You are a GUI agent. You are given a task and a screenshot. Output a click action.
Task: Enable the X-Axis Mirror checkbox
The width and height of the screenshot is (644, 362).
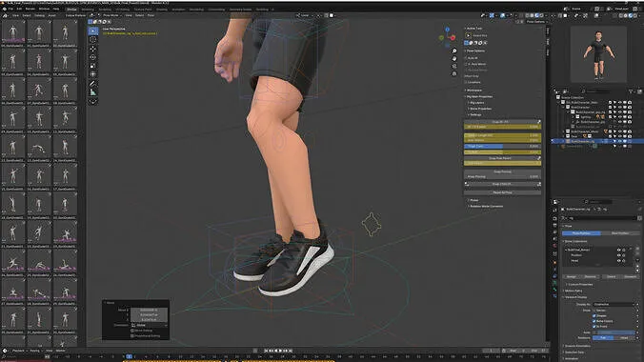466,64
